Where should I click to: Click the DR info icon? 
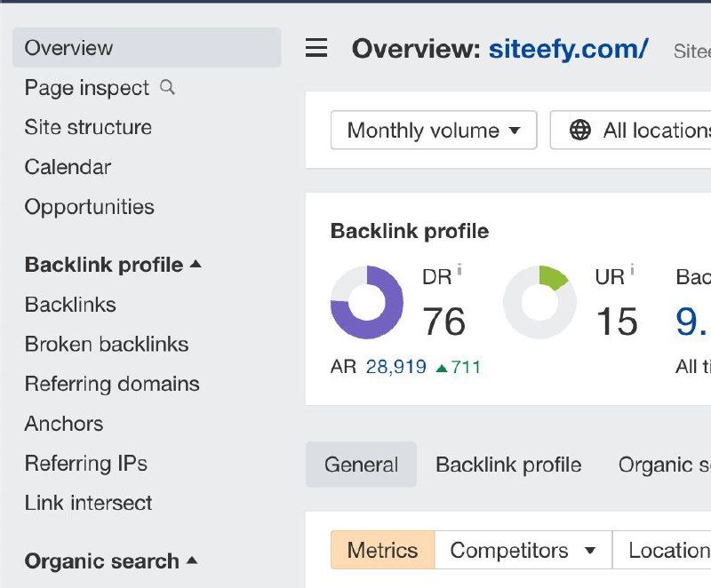point(459,269)
